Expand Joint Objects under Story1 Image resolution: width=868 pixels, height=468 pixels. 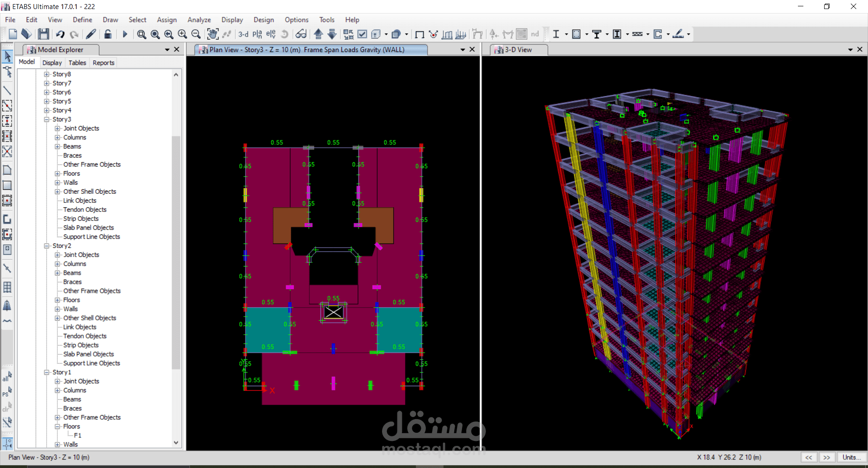point(57,381)
